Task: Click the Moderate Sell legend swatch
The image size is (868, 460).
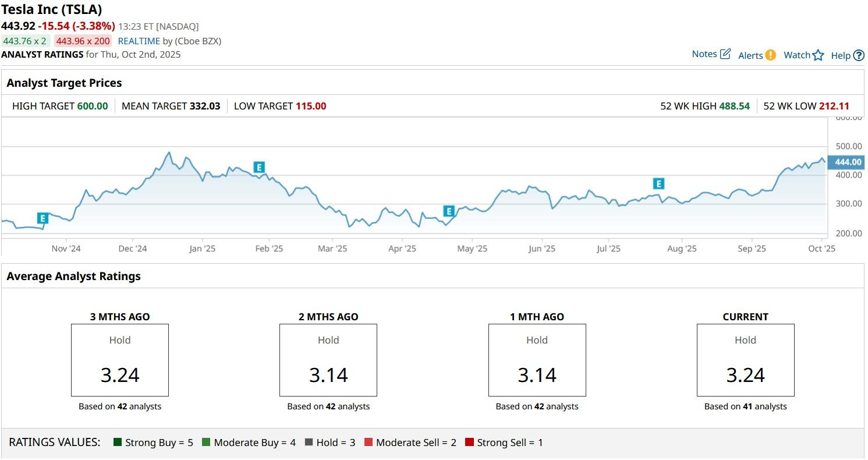Action: 369,443
